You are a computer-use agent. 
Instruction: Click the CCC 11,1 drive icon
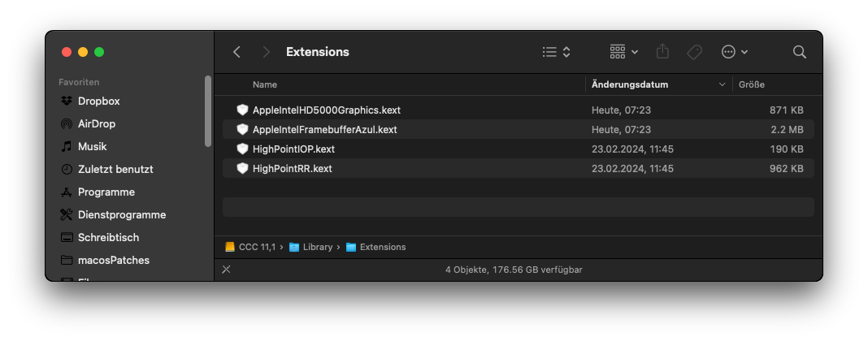tap(230, 247)
